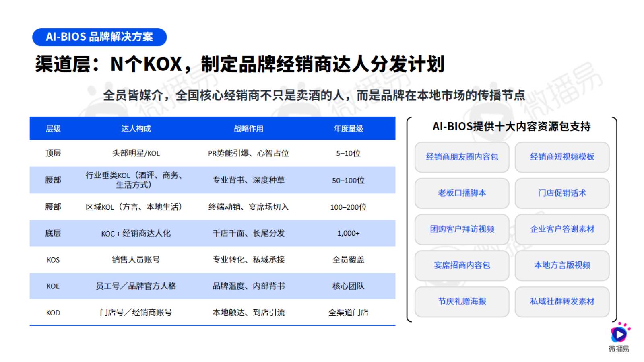644x362 pixels.
Task: Click the 专业转化、私域承接 cell
Action: click(x=249, y=260)
